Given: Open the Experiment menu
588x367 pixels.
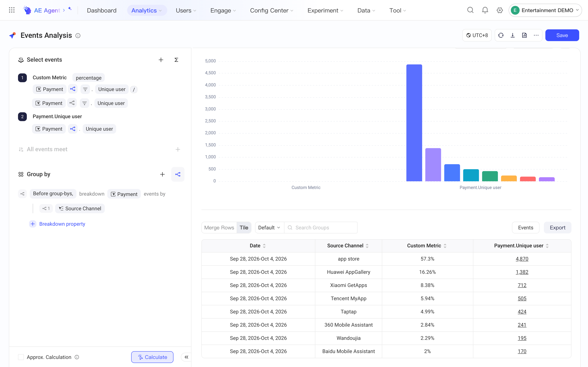Looking at the screenshot, I should coord(325,10).
